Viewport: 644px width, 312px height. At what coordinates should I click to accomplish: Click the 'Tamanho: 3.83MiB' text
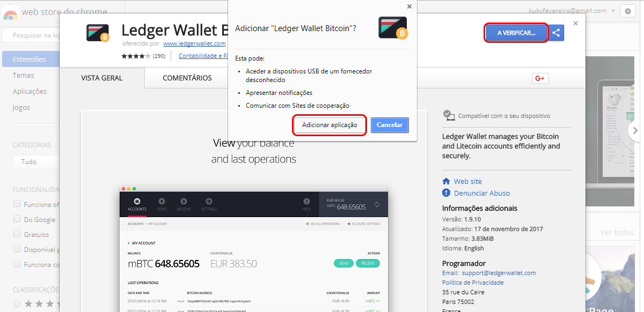(469, 239)
